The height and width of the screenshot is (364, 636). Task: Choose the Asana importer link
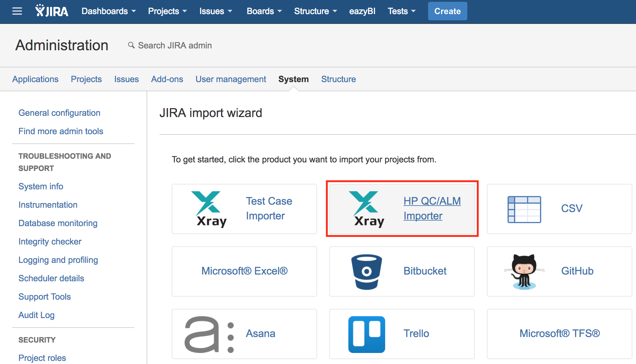(261, 333)
